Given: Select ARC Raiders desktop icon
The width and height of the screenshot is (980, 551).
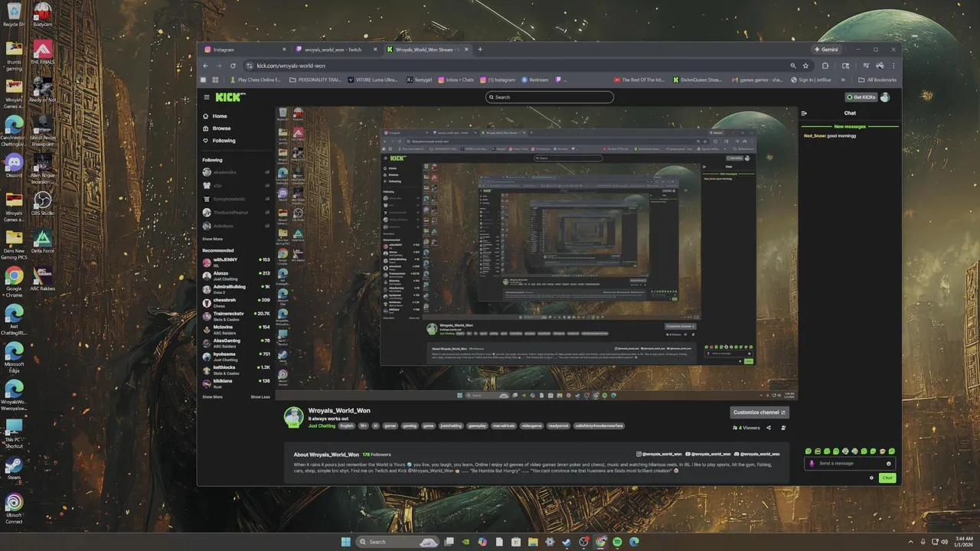Looking at the screenshot, I should click(x=42, y=279).
